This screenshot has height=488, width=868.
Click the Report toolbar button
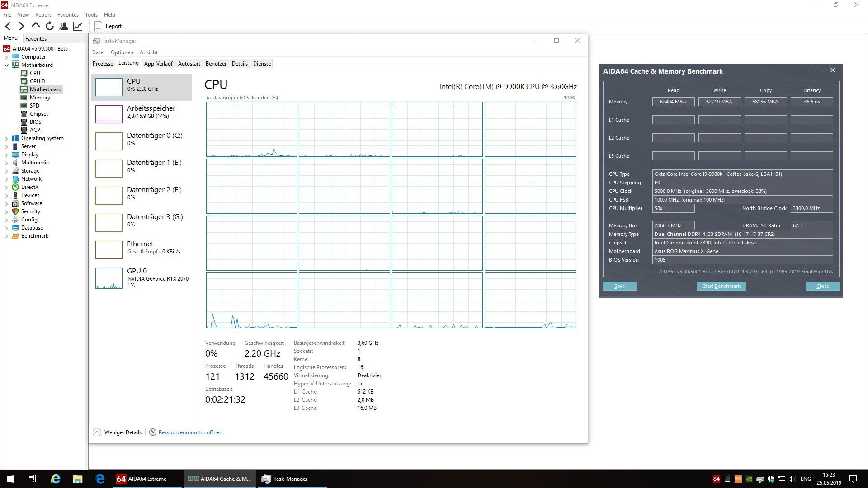coord(108,26)
